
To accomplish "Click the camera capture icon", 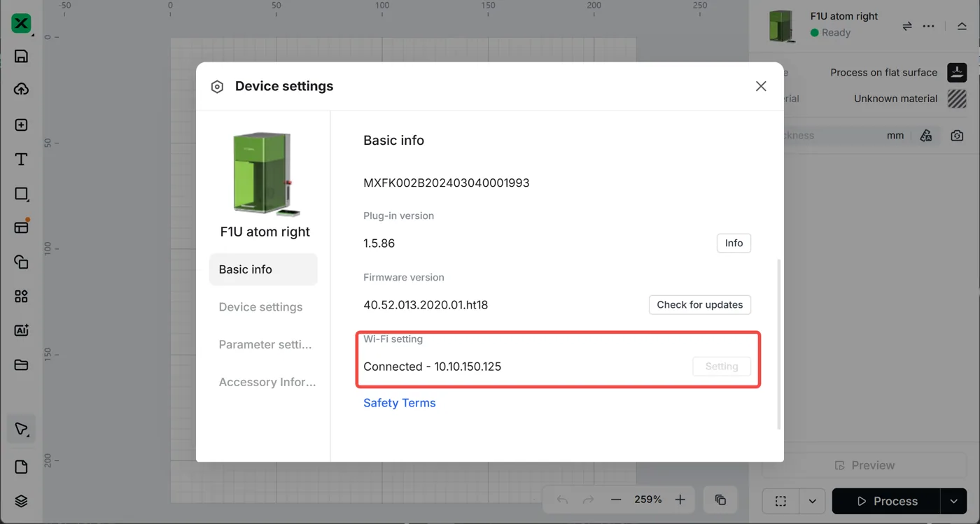I will (x=957, y=136).
